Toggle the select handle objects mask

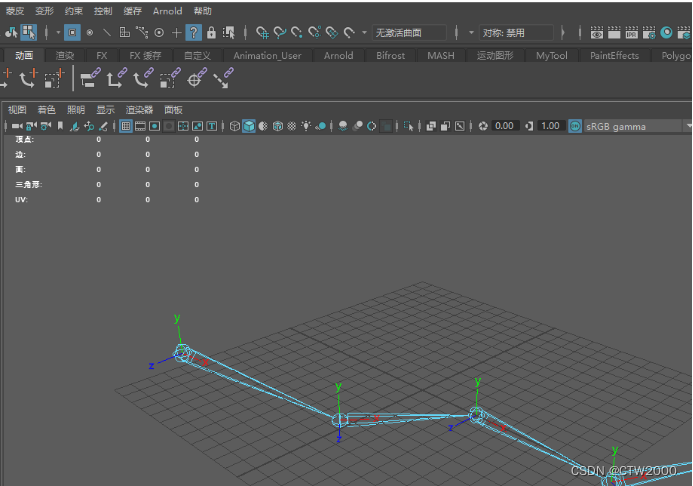click(x=72, y=33)
